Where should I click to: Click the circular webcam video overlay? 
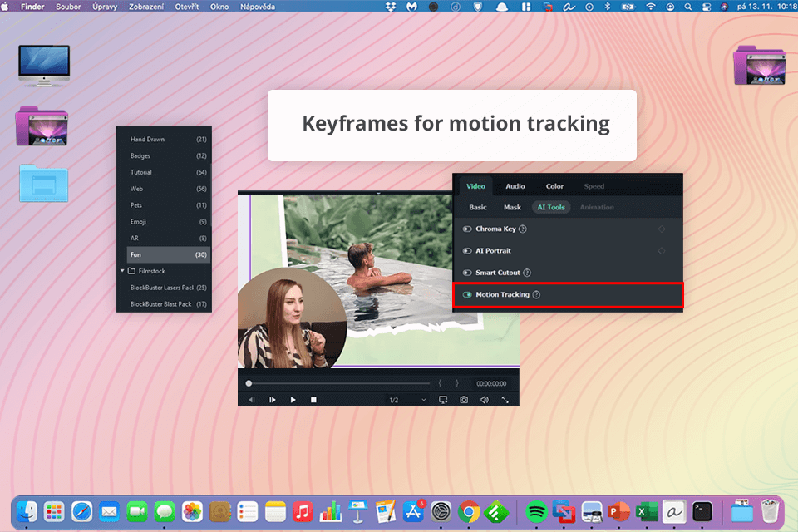(292, 318)
